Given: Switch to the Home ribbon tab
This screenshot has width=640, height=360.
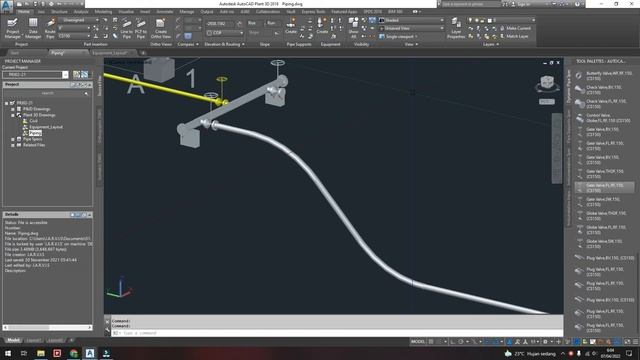Looking at the screenshot, I should tap(24, 12).
